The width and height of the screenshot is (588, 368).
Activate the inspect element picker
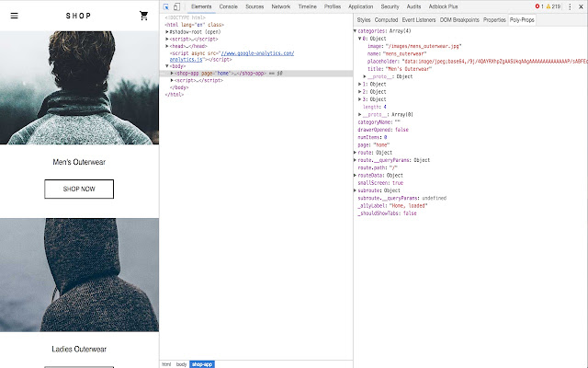pos(166,6)
